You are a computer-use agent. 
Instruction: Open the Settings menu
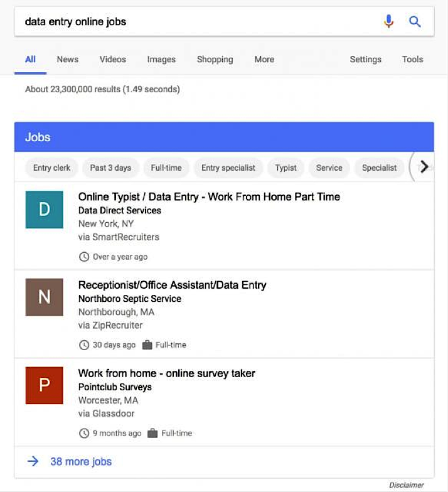(x=366, y=59)
